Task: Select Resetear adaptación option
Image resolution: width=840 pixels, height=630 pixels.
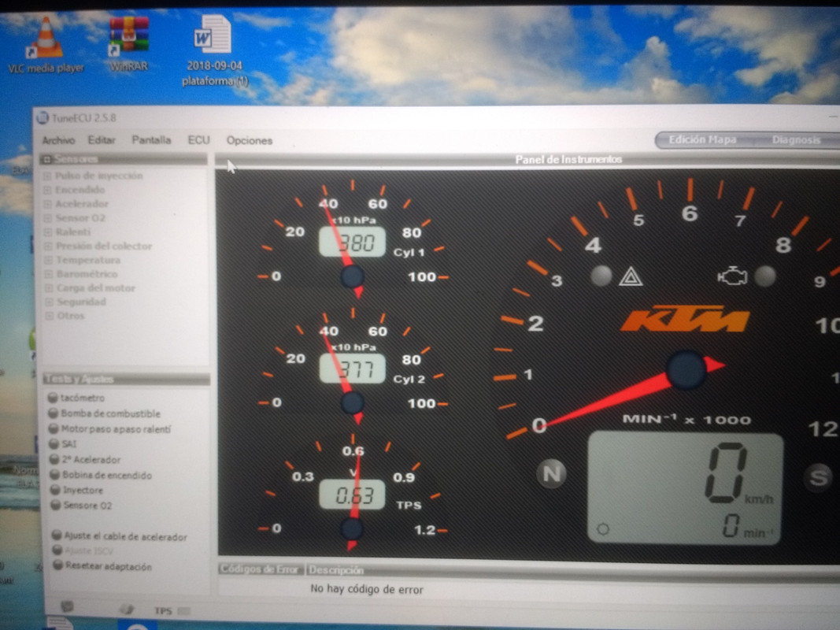Action: click(102, 565)
